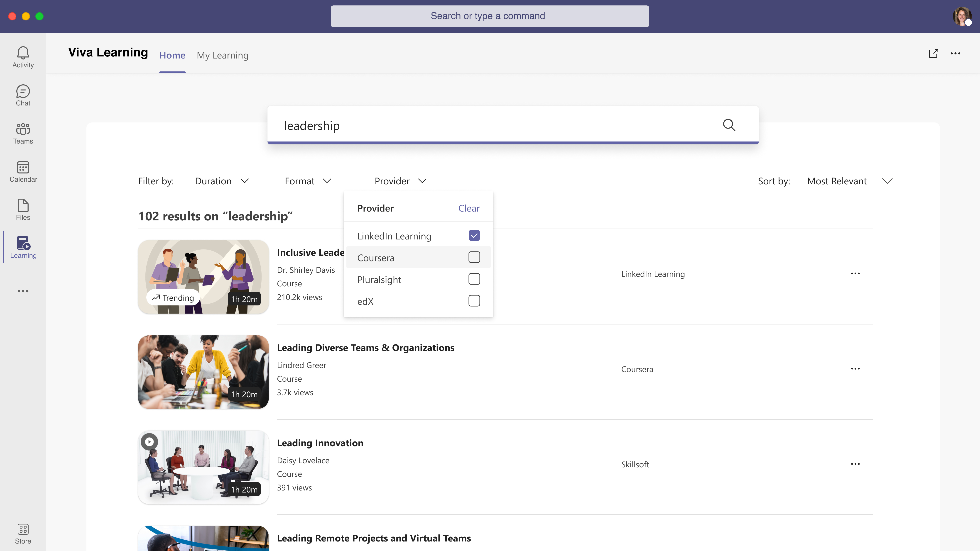Show more apps ellipsis in sidebar
This screenshot has width=980, height=551.
coord(23,291)
